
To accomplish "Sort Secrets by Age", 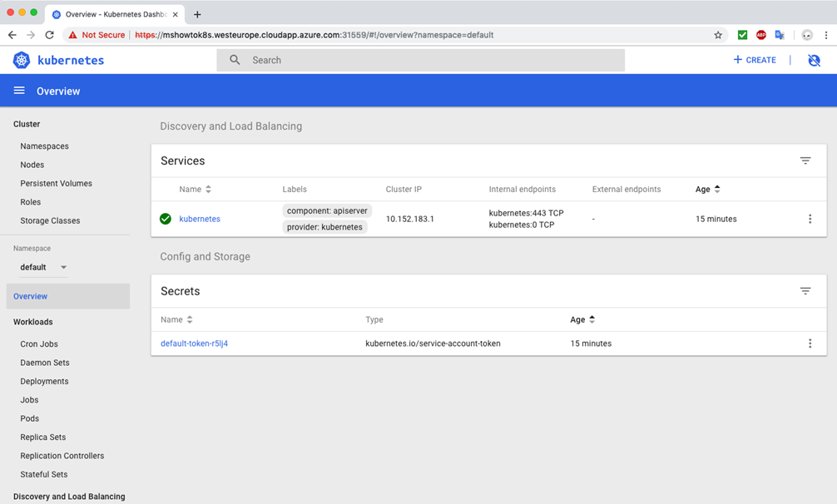I will [582, 319].
